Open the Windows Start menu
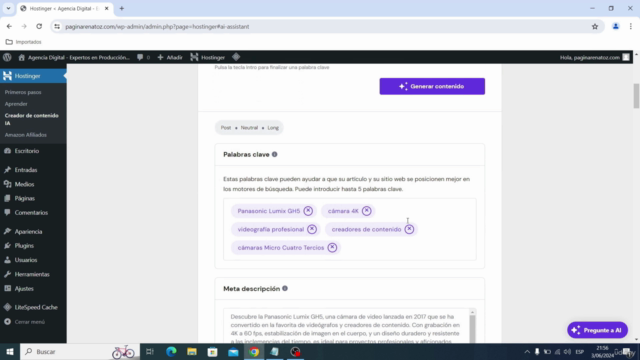The image size is (640, 360). coord(10,351)
